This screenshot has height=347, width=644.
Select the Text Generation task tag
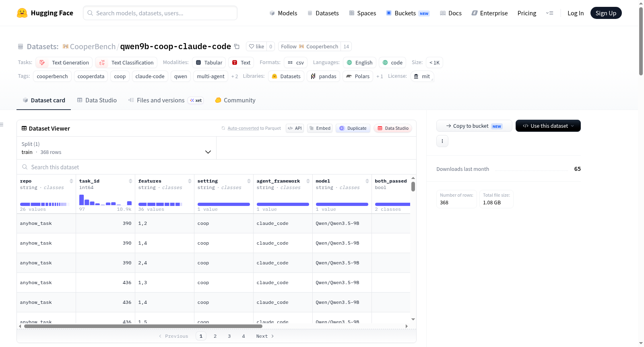click(x=64, y=62)
